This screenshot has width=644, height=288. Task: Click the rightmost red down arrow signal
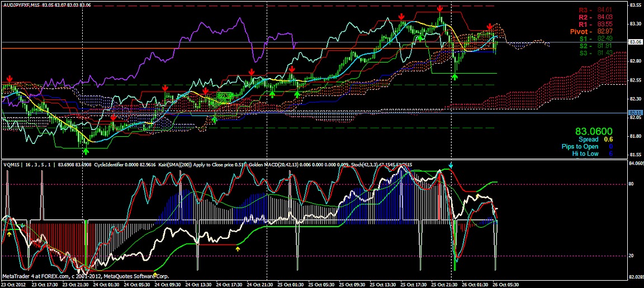(490, 27)
